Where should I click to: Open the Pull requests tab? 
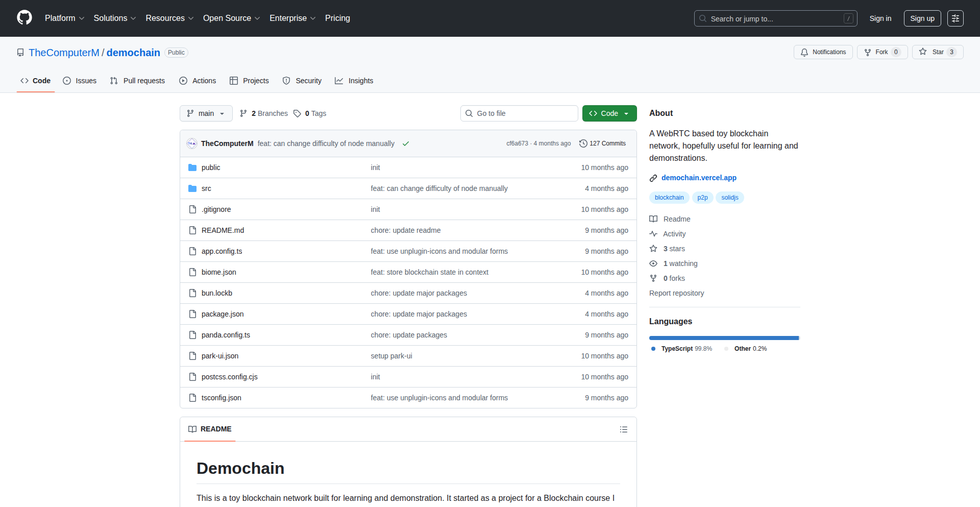138,81
